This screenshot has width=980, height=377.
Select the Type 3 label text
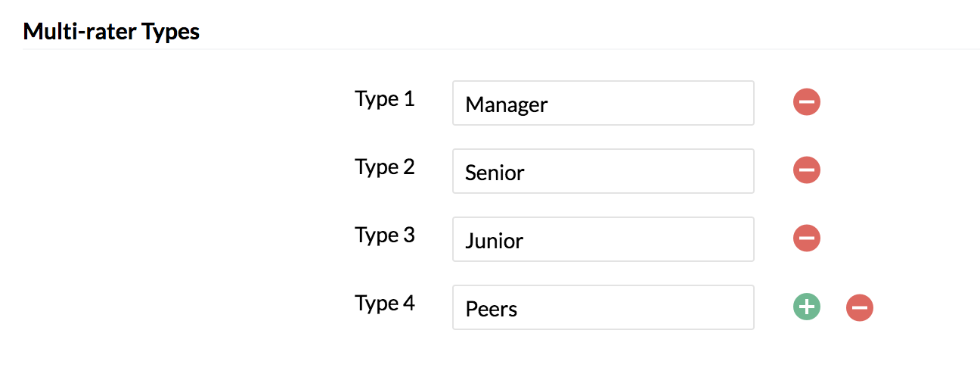point(385,235)
